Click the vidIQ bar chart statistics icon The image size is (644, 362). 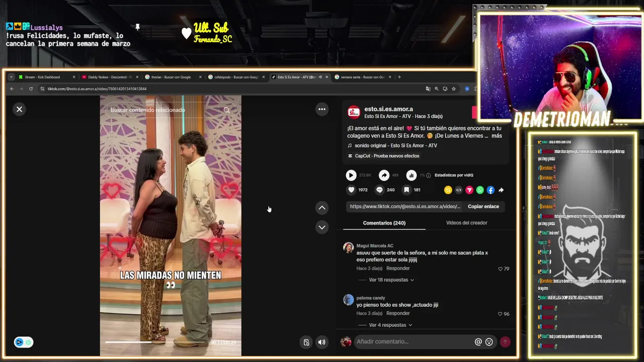[412, 175]
